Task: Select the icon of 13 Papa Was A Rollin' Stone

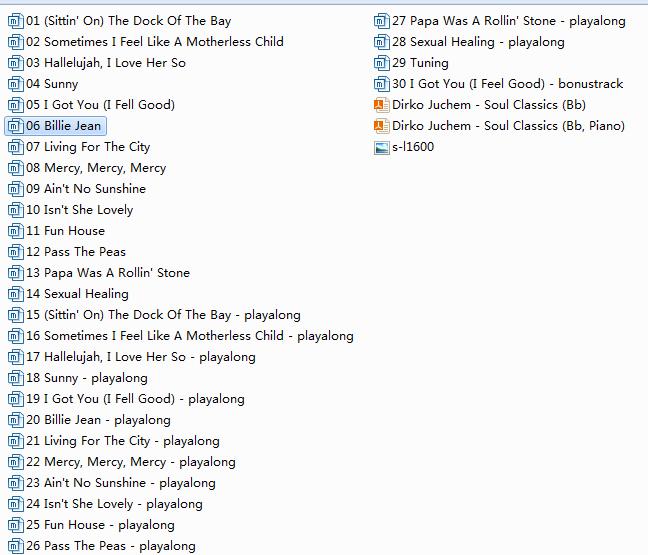Action: [x=16, y=273]
